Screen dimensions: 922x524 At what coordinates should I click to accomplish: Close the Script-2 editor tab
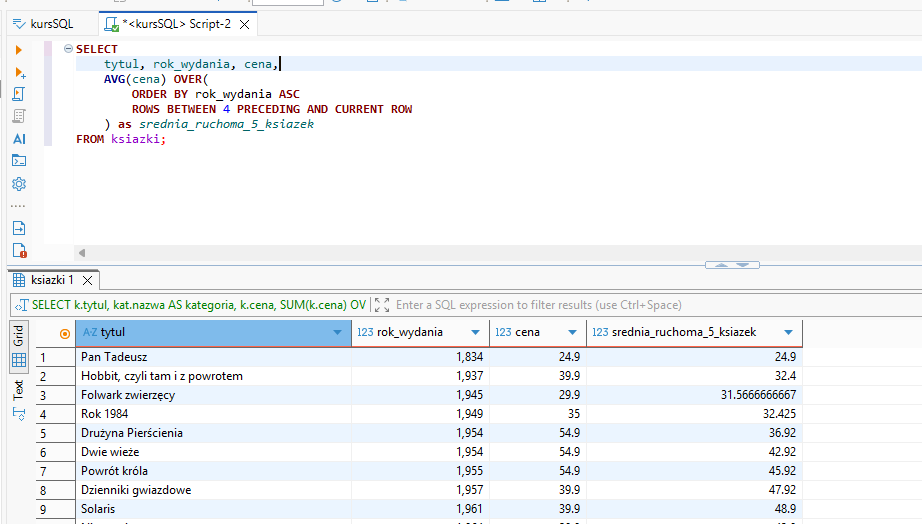[242, 23]
